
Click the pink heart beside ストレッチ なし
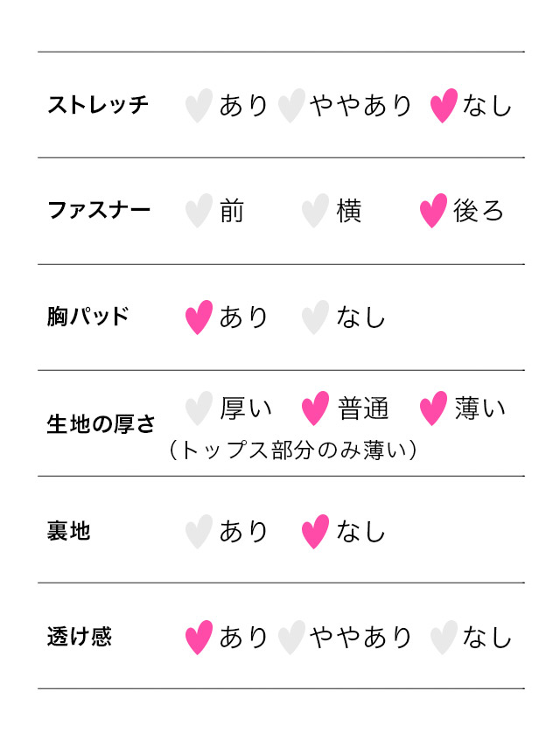point(444,106)
